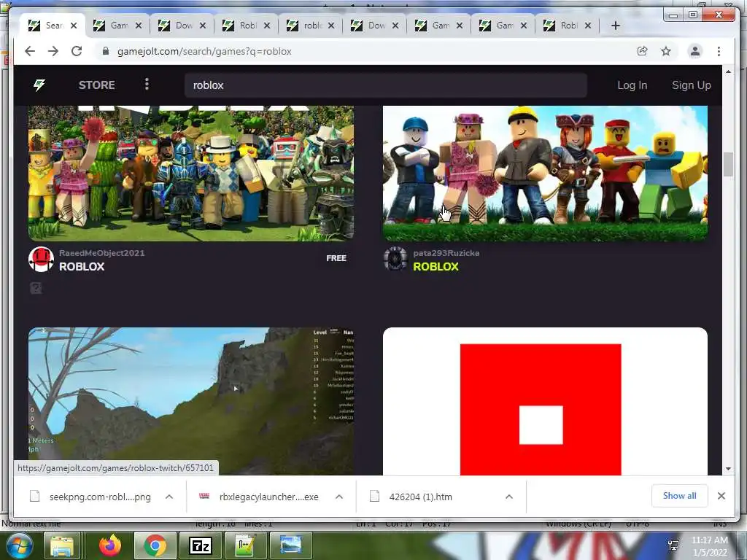Open the picture viewer taskbar icon
The image size is (747, 560).
290,545
